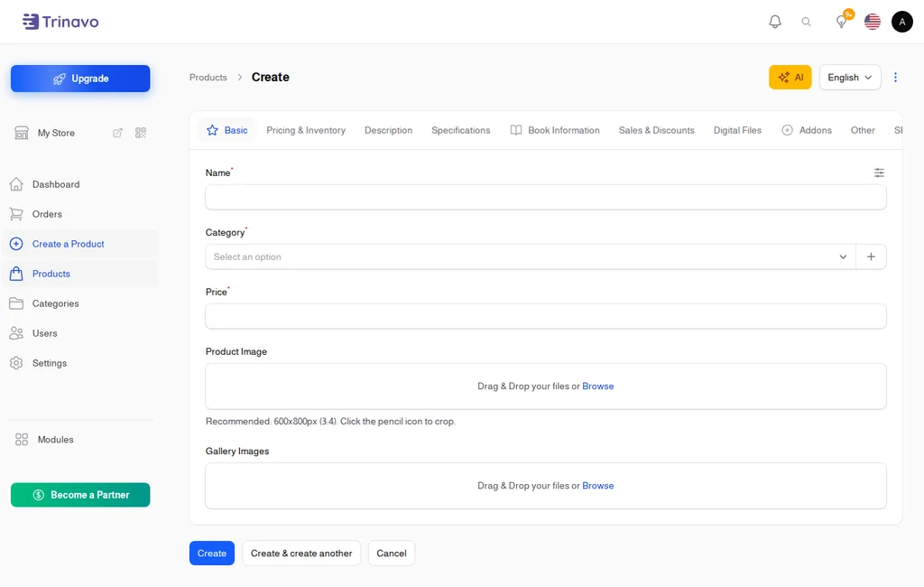
Task: Click the US flag language icon
Action: click(x=873, y=22)
